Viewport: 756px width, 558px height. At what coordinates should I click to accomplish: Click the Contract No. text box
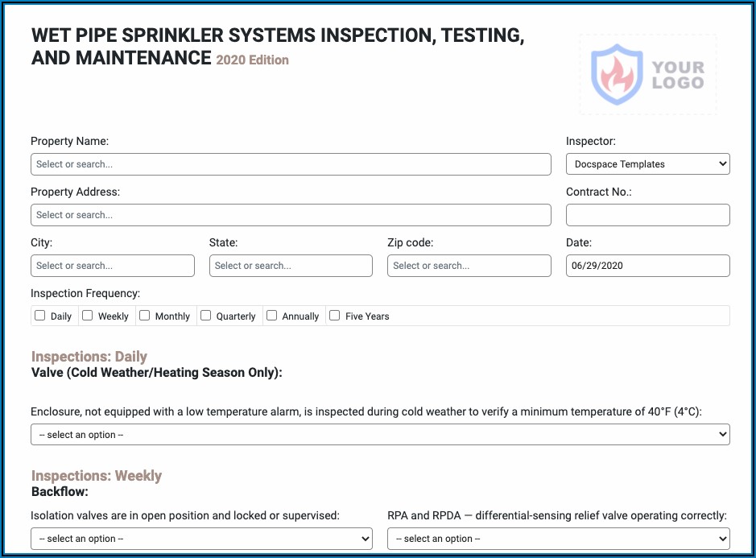coord(647,215)
